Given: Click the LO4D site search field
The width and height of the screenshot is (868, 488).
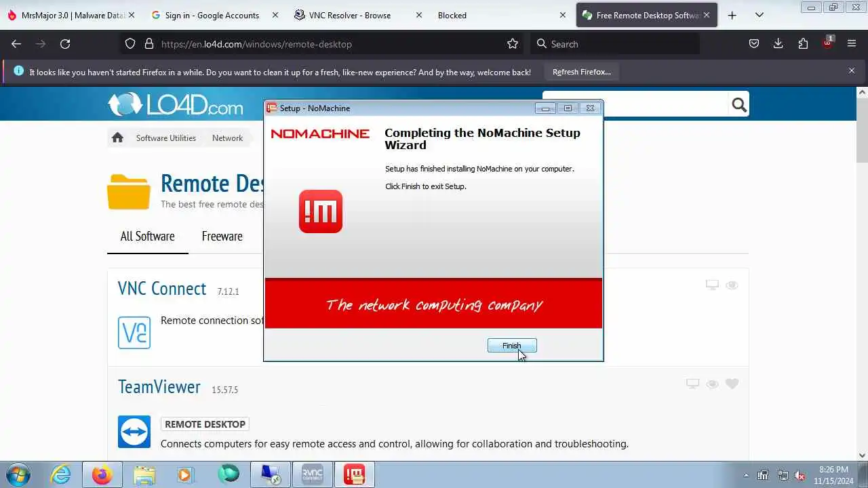Looking at the screenshot, I should (636, 104).
